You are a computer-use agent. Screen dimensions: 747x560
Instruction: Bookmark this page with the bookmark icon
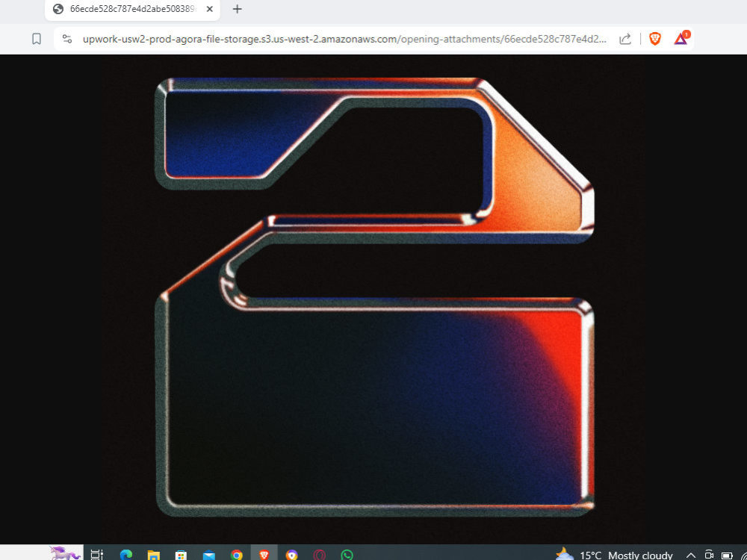click(36, 39)
